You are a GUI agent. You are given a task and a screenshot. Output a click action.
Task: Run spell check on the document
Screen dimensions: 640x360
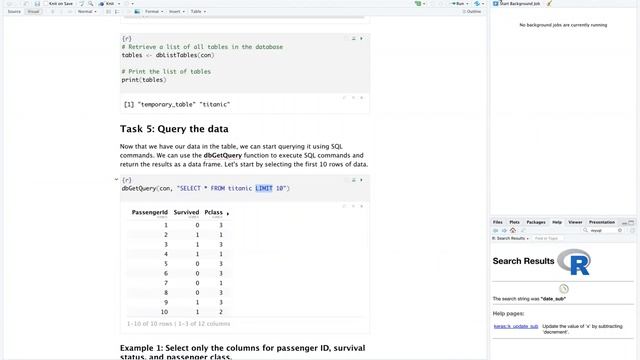click(x=82, y=4)
